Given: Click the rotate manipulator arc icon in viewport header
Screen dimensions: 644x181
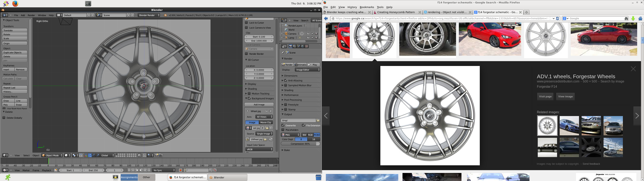Looking at the screenshot, I should point(94,155).
